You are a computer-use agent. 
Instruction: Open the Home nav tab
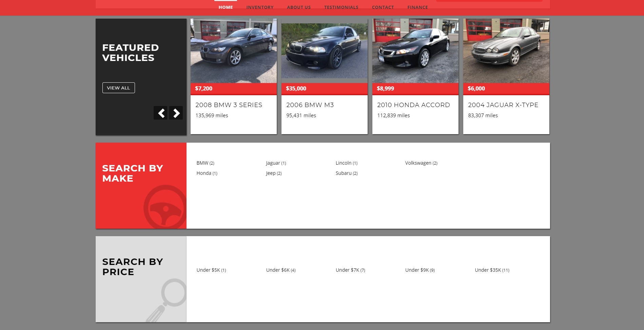226,7
